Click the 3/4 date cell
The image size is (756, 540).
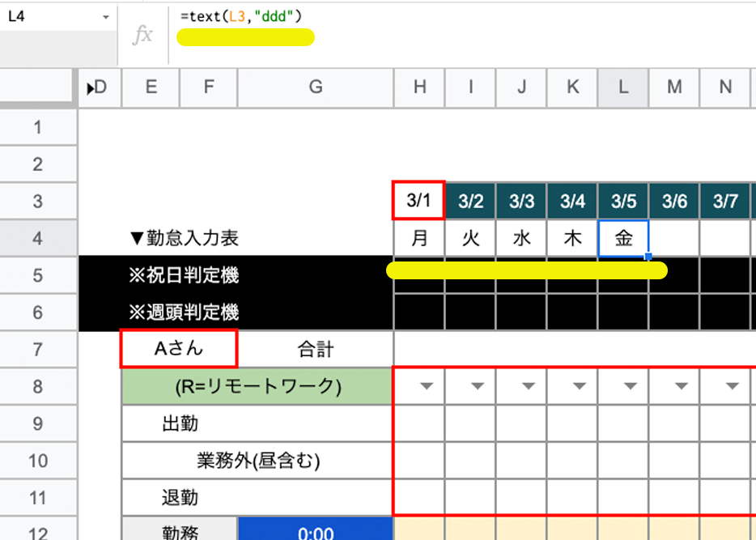tap(572, 201)
